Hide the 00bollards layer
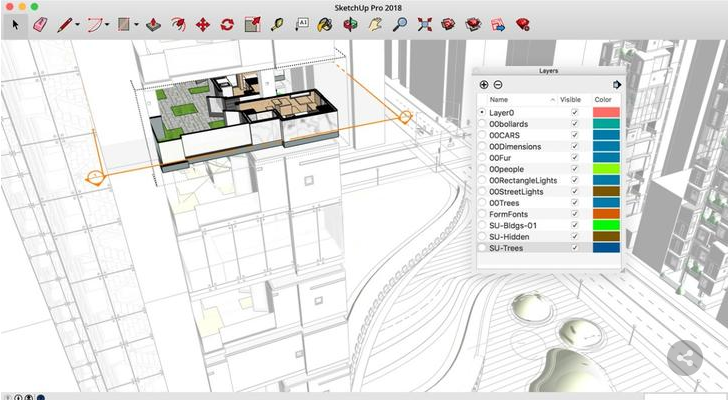The height and width of the screenshot is (400, 728). pyautogui.click(x=575, y=124)
